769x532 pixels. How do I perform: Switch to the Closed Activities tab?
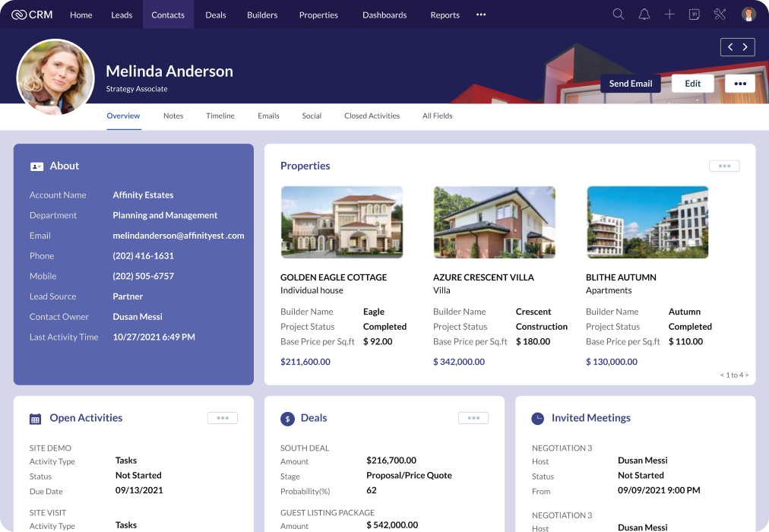pos(372,116)
